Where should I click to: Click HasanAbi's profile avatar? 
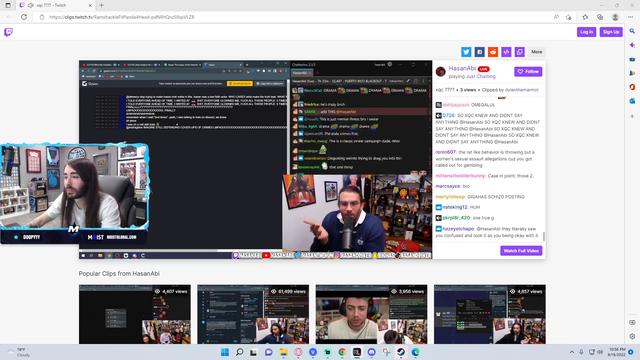click(x=441, y=71)
